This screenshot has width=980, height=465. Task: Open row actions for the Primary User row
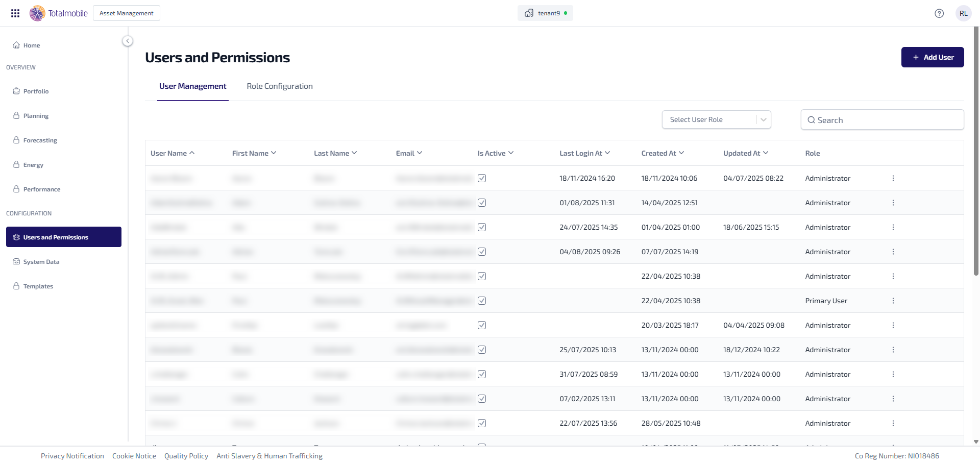click(x=893, y=301)
